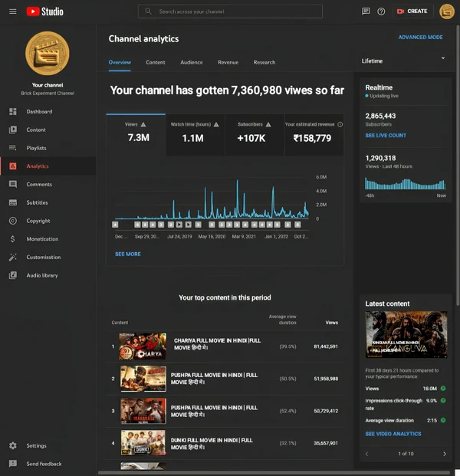Open the Customization wand icon
Viewport: 460px width, 476px height.
point(13,257)
